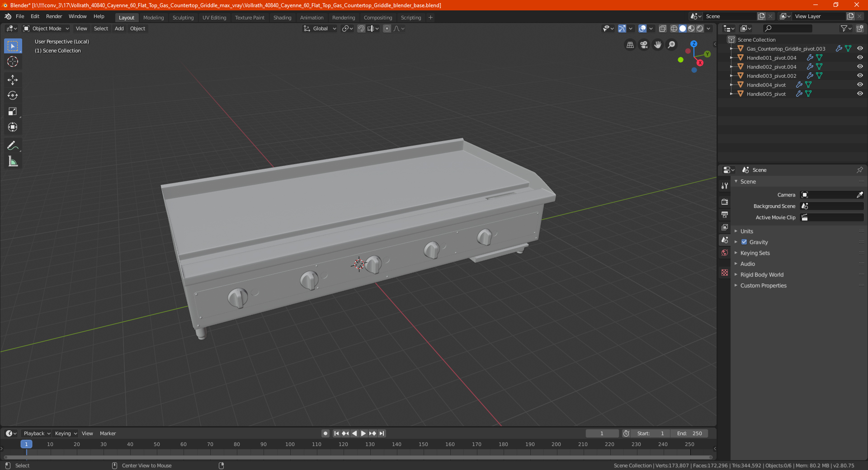The image size is (868, 470).
Task: Choose the Transform tool
Action: coord(13,127)
